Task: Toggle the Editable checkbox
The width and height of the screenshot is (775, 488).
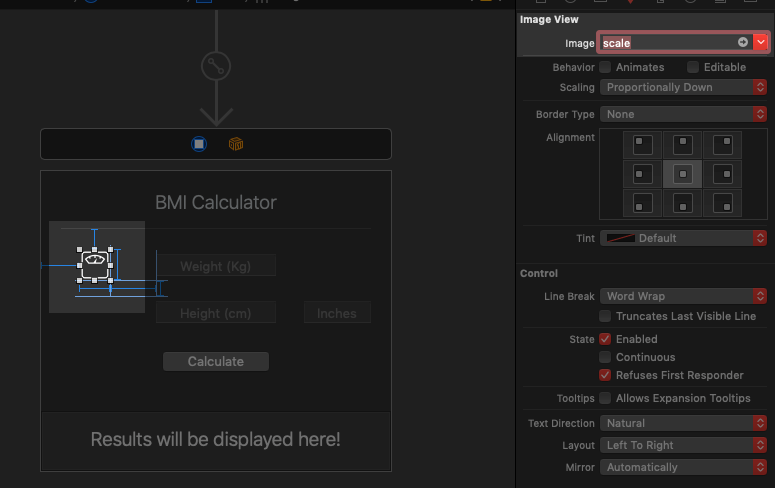Action: click(x=693, y=67)
